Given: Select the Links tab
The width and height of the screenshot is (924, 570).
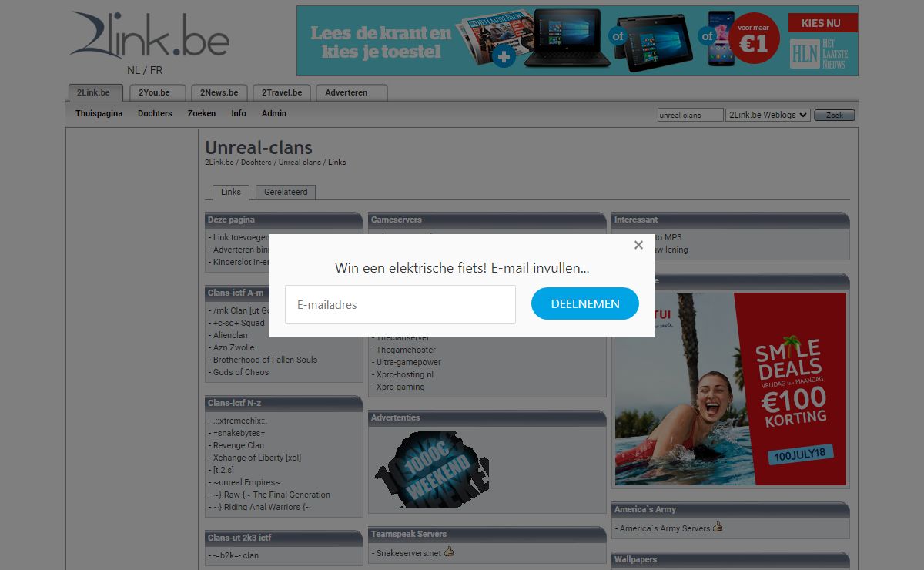Looking at the screenshot, I should pos(231,192).
